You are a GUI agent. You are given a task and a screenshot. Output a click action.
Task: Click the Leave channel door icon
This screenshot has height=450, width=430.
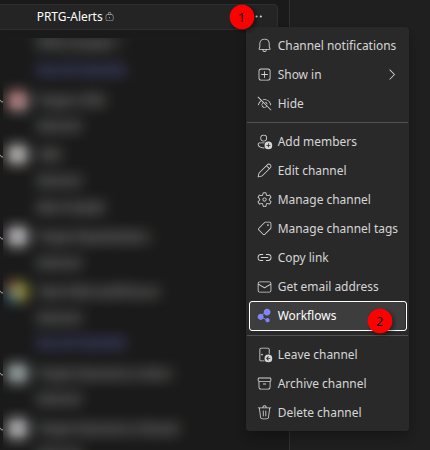(x=265, y=355)
